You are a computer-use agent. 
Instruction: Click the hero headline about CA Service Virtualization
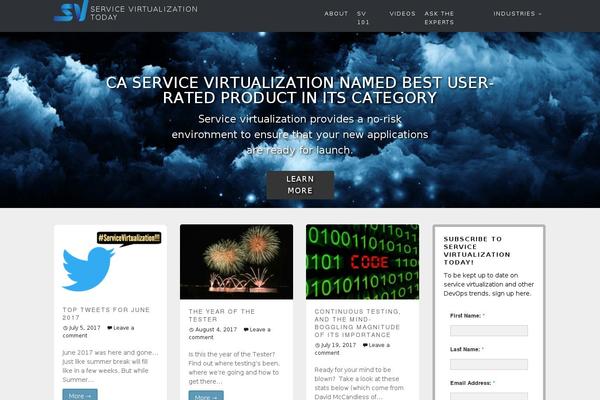pos(300,90)
